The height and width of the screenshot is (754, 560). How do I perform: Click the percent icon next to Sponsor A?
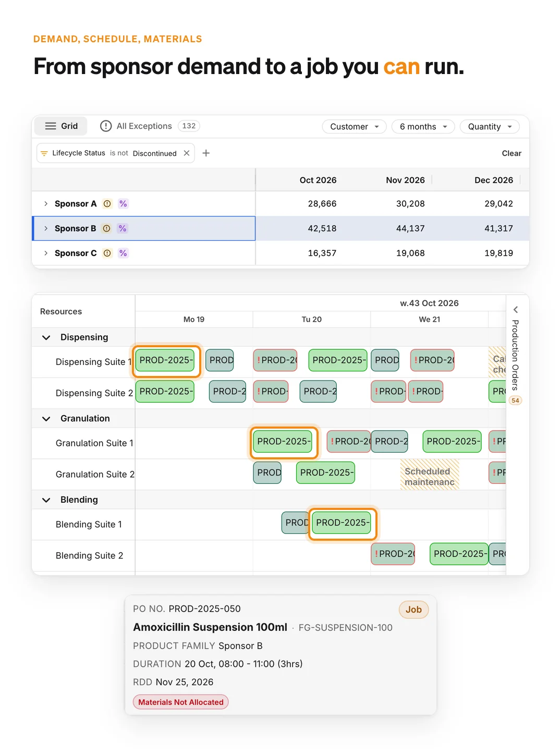123,204
